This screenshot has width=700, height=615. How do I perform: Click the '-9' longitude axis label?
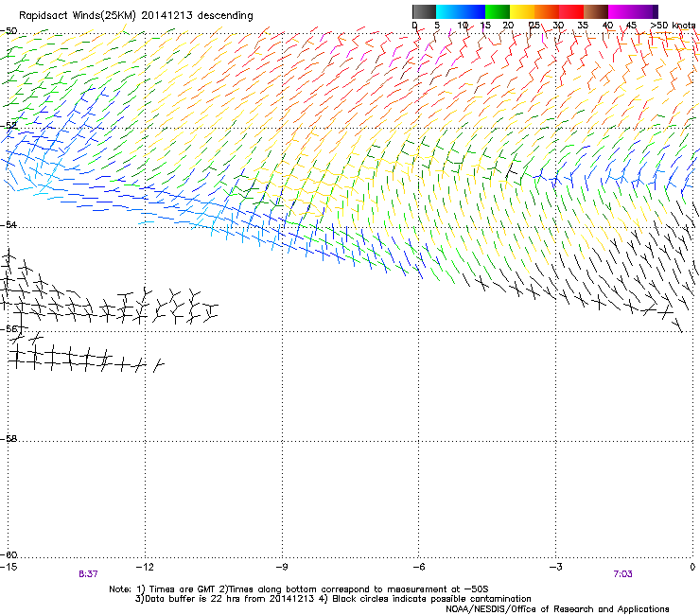(x=282, y=567)
